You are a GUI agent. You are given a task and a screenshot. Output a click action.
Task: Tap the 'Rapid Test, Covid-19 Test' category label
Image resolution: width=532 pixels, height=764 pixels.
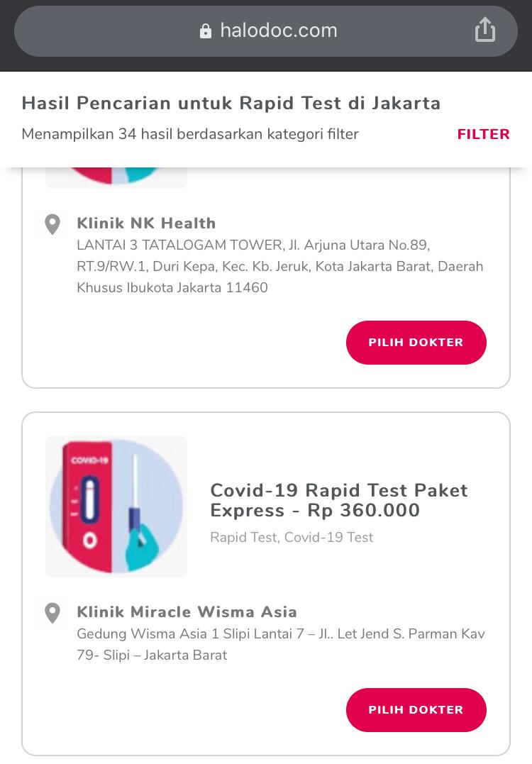[x=292, y=537]
